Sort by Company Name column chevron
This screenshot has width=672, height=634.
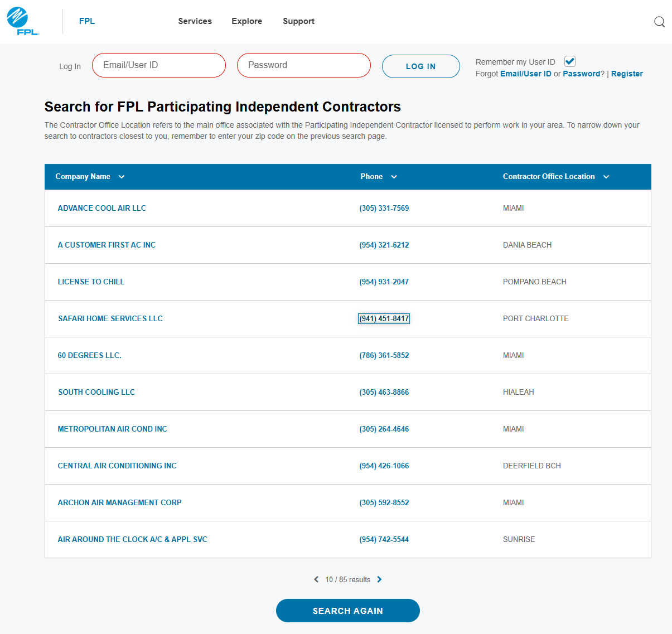122,177
